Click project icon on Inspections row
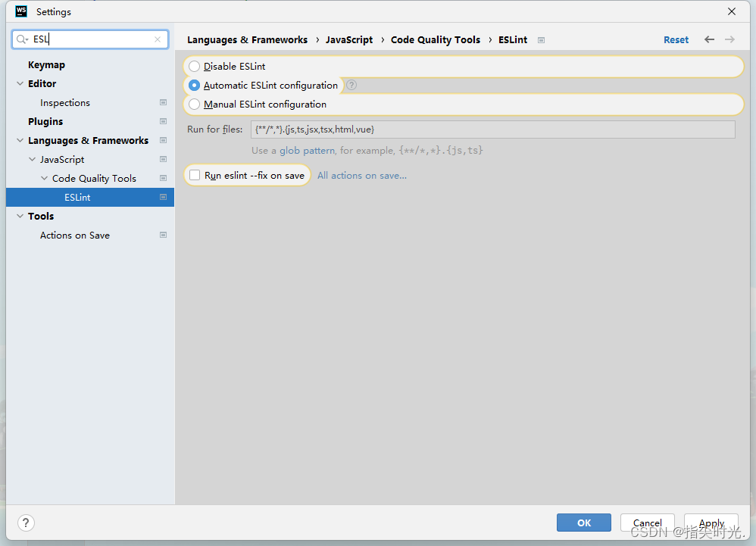This screenshot has width=756, height=546. (x=163, y=103)
